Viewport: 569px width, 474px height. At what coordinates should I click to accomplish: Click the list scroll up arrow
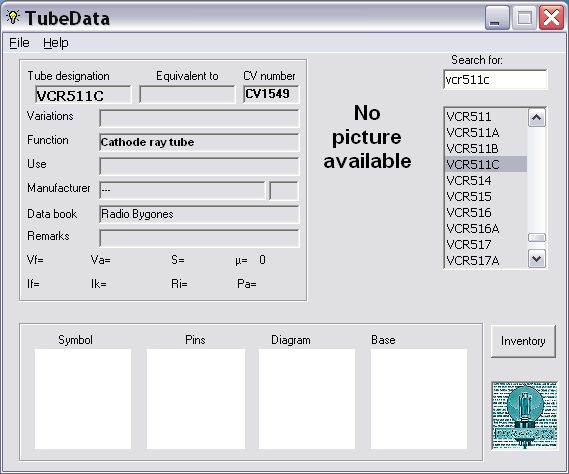coord(537,118)
